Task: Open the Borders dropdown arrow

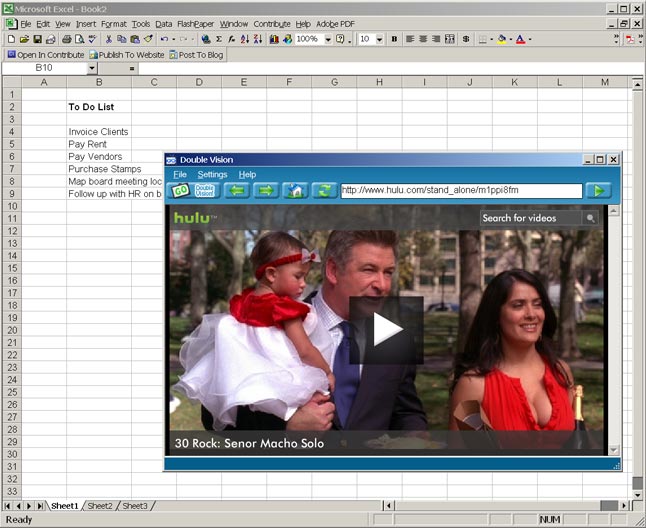Action: (492, 39)
